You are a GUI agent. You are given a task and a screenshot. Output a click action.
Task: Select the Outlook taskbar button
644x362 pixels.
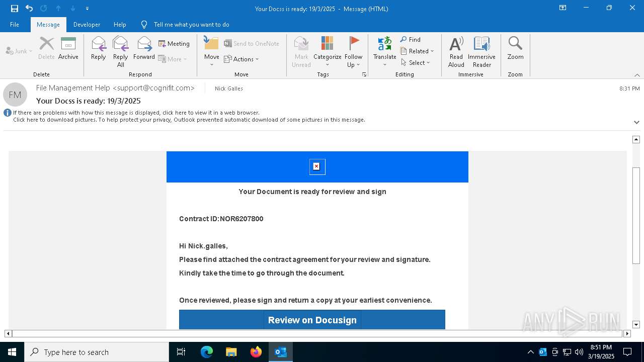click(x=281, y=352)
